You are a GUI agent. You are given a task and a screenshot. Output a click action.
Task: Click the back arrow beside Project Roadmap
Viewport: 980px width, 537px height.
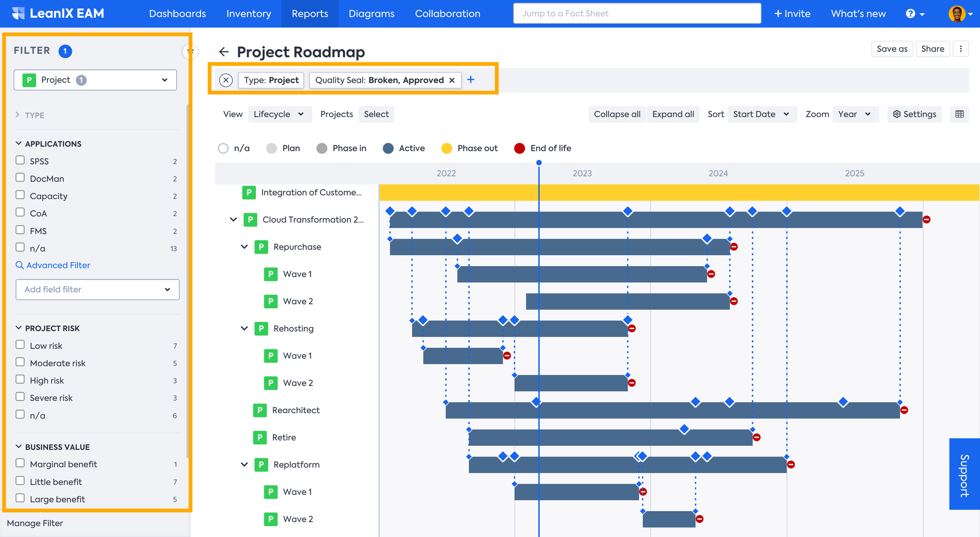(x=224, y=52)
